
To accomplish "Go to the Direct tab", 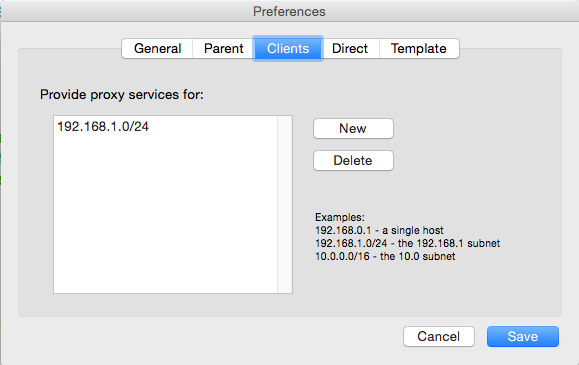I will point(350,48).
